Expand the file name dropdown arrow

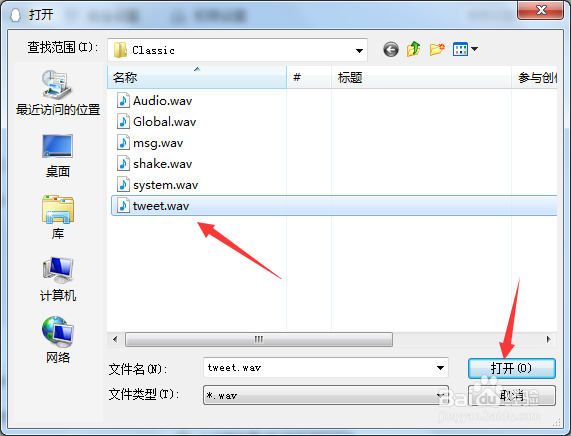point(440,368)
